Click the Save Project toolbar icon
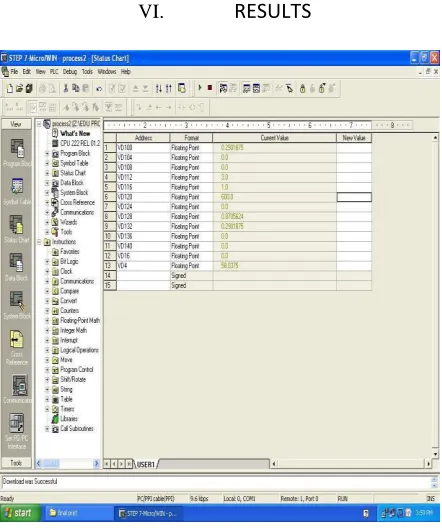This screenshot has width=442, height=528. pyautogui.click(x=29, y=89)
